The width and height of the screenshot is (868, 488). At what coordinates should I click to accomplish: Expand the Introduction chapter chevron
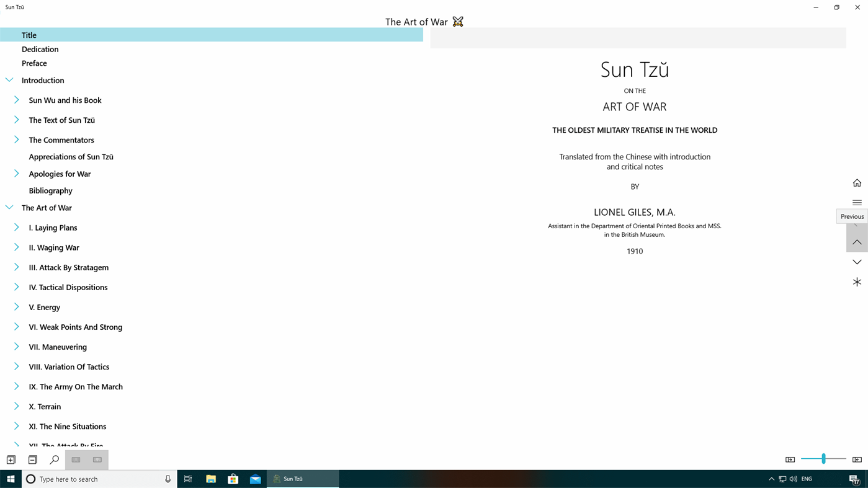9,79
